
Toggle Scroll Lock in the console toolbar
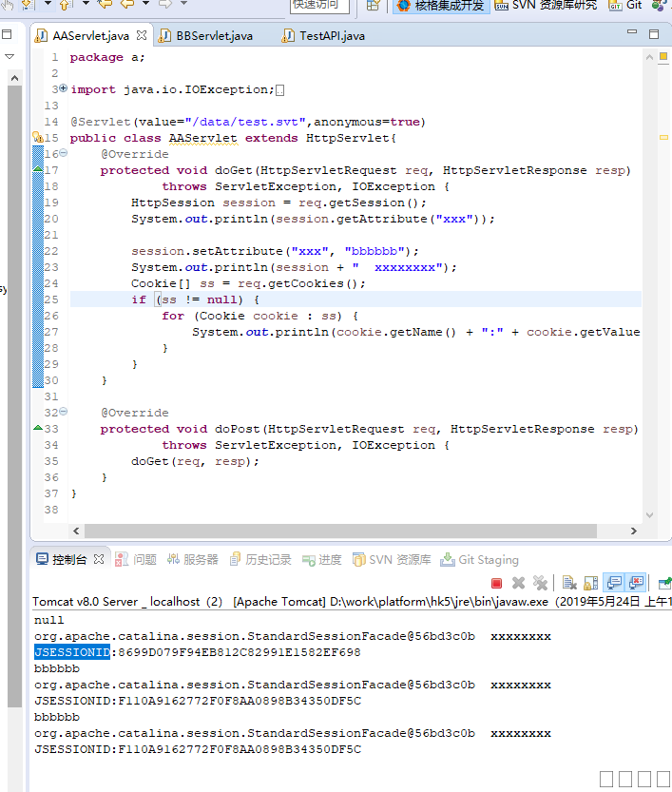[591, 583]
